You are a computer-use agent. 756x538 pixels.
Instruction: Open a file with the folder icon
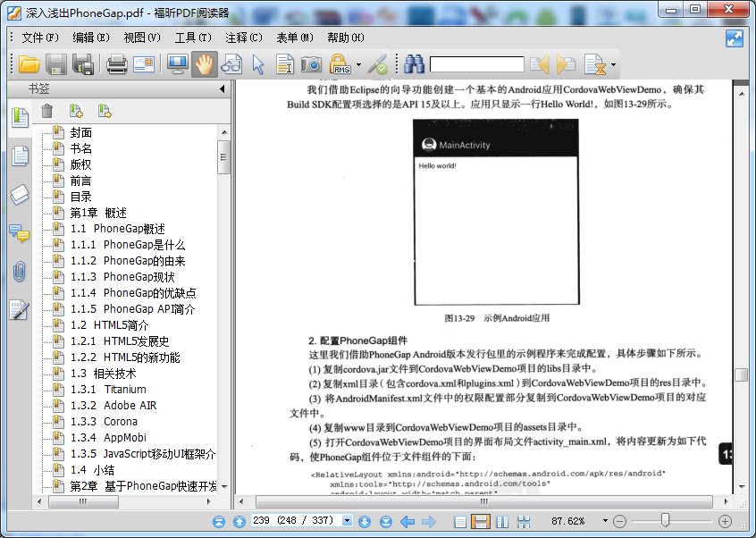pyautogui.click(x=29, y=64)
